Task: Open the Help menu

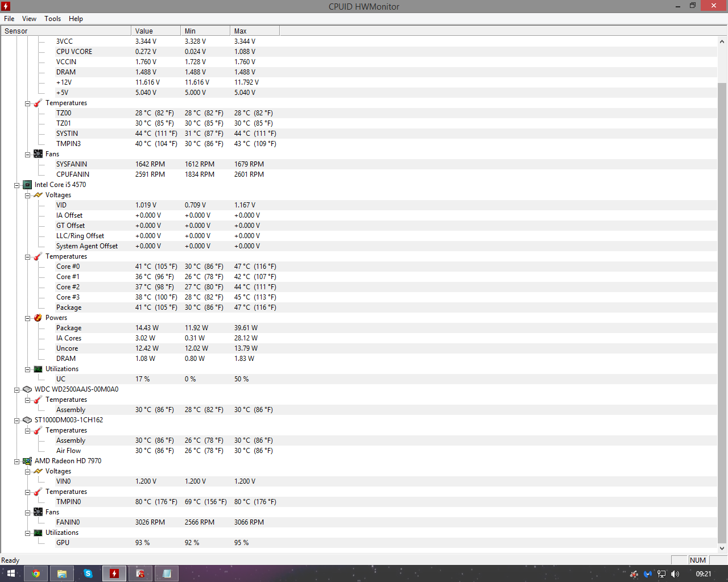Action: tap(76, 19)
